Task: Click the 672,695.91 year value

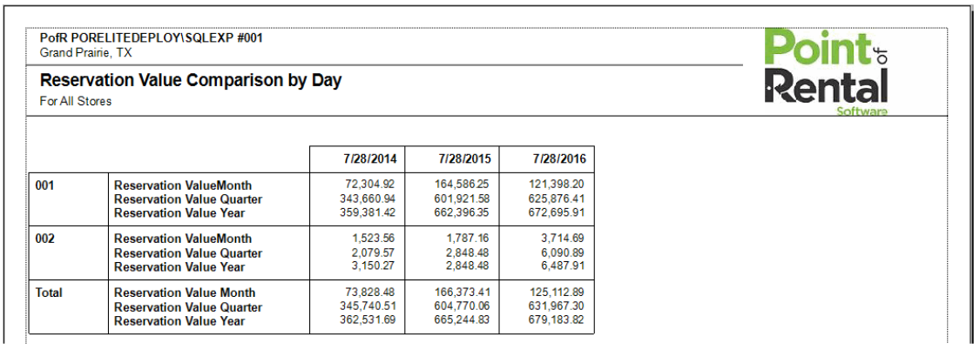Action: (x=556, y=212)
